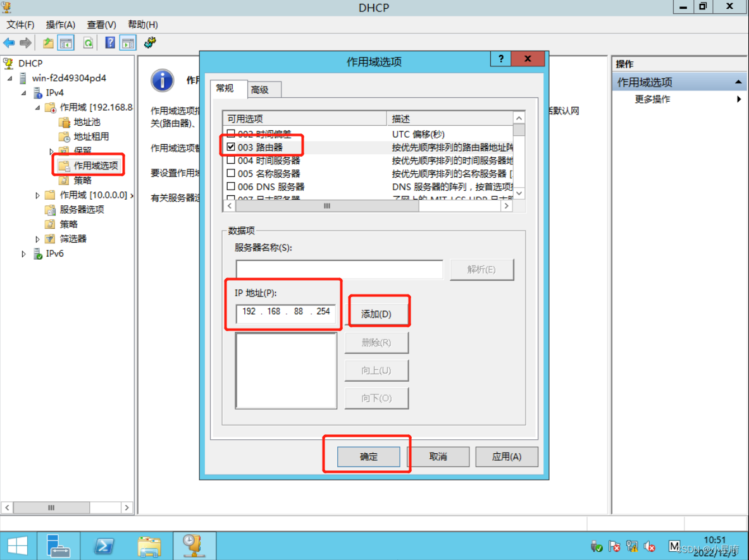The image size is (749, 560).
Task: Select the IPv4 node icon
Action: click(37, 93)
